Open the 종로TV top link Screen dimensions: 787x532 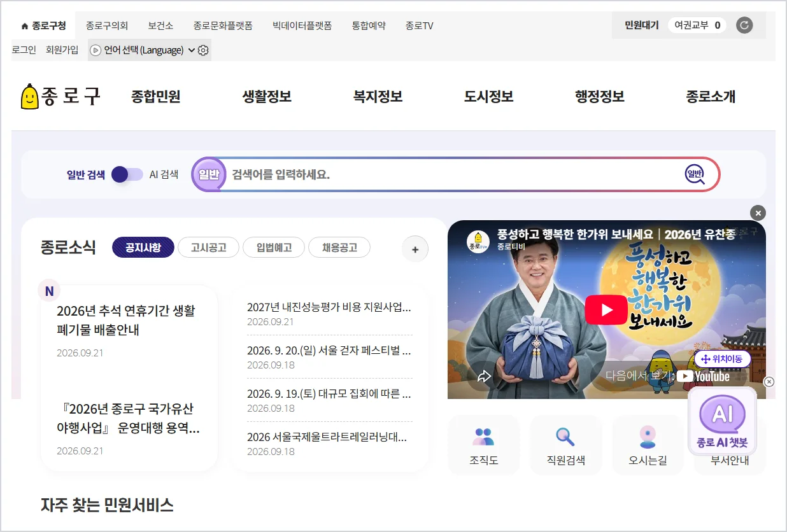click(x=419, y=26)
